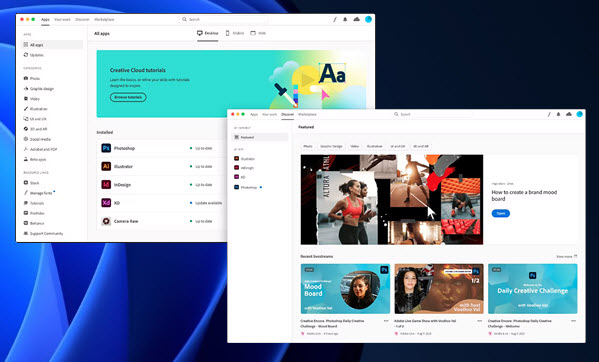Open Marketplace tab in back window
This screenshot has width=599, height=362.
coord(104,19)
